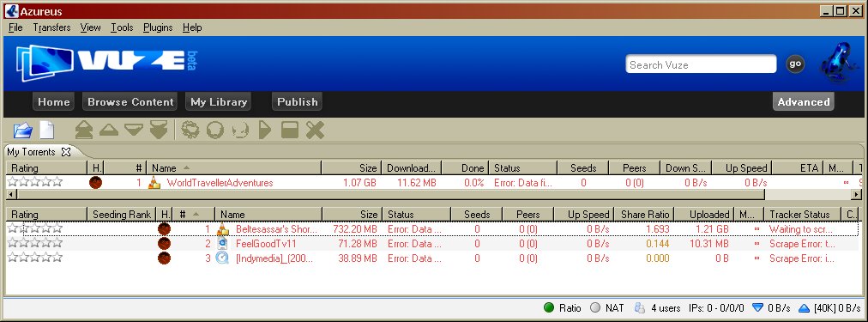Click the VLC cone icon beside Beltesassar's Shor...
The width and height of the screenshot is (868, 322).
[x=222, y=229]
